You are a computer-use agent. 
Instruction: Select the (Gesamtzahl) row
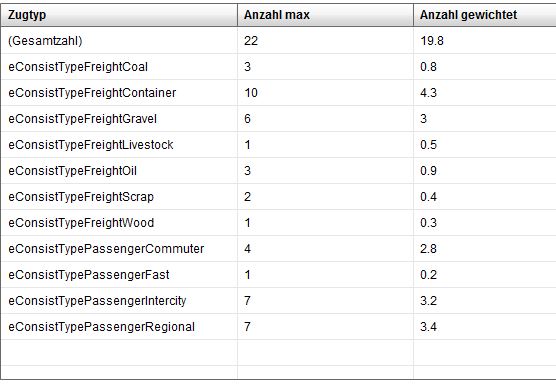[x=278, y=41]
